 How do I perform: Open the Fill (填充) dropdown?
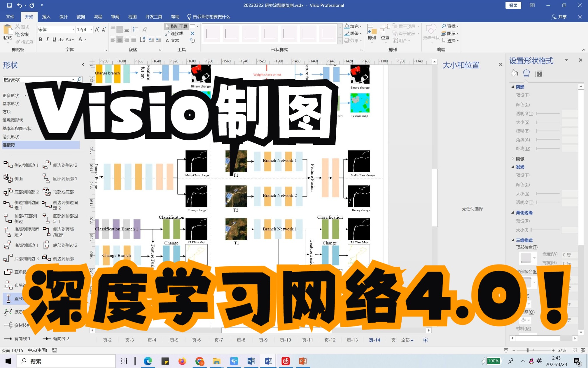click(353, 26)
